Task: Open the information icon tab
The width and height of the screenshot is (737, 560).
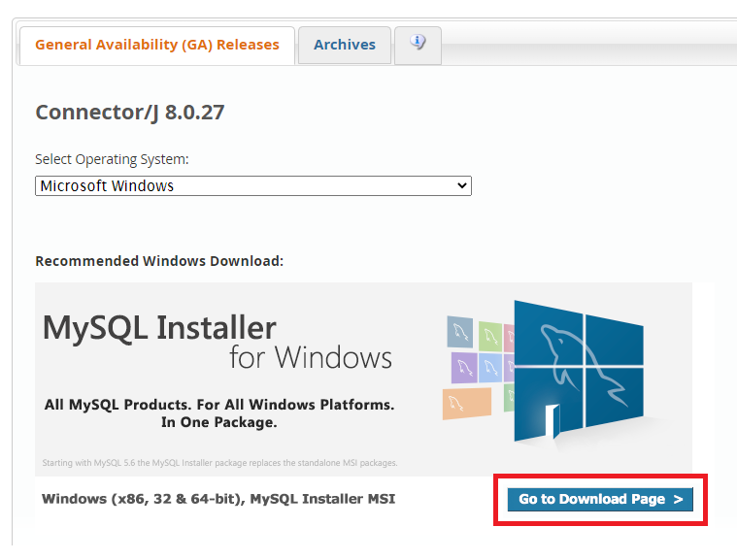Action: (x=418, y=45)
